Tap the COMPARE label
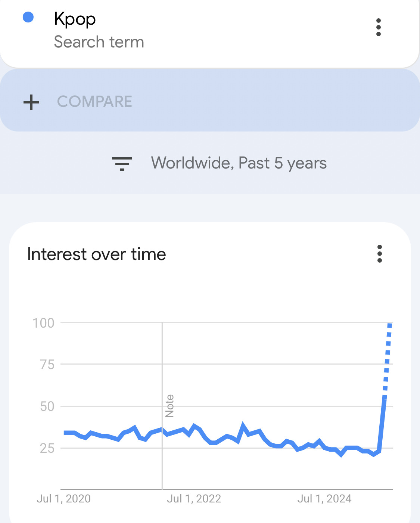Image resolution: width=420 pixels, height=523 pixels. (x=94, y=102)
